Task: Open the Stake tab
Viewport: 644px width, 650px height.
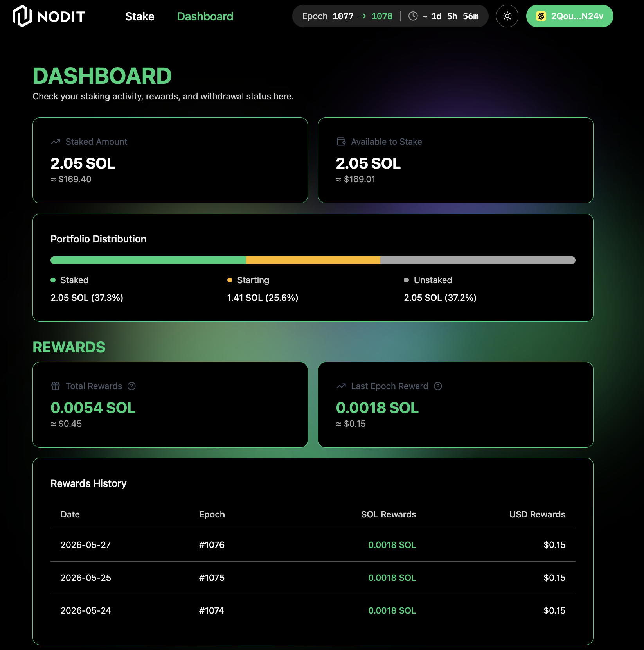Action: [140, 16]
